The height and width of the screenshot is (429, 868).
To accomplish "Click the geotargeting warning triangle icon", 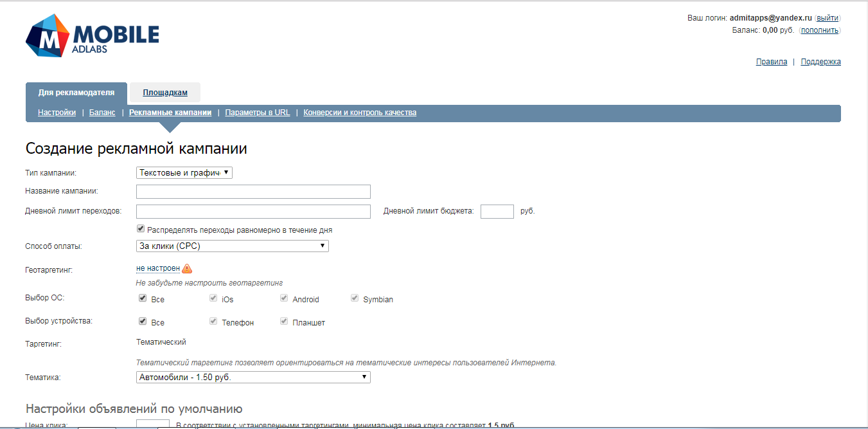I will coord(187,269).
